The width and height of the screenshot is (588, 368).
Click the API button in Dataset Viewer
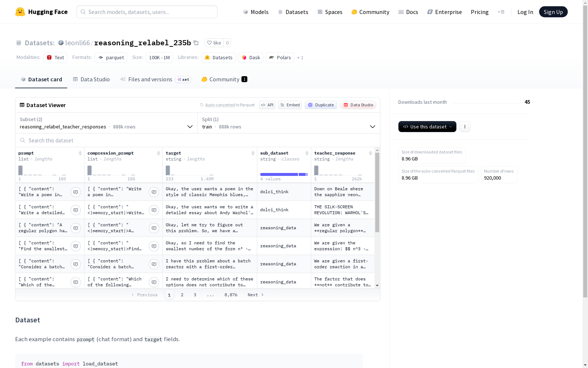pyautogui.click(x=267, y=105)
